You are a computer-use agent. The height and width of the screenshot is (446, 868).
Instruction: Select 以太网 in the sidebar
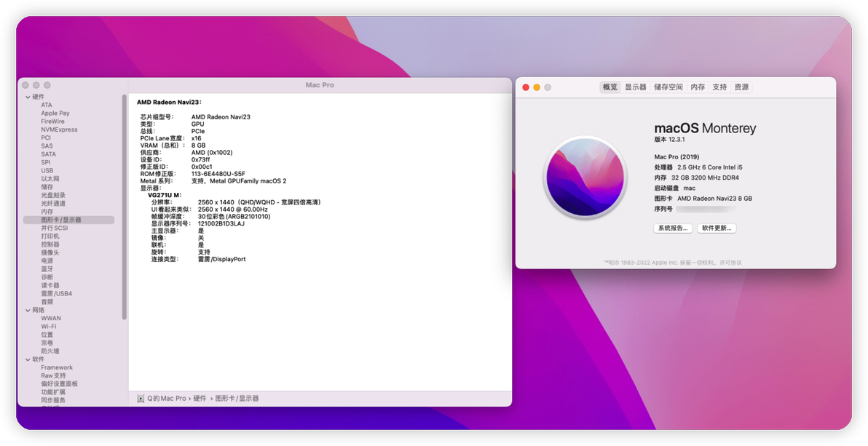pyautogui.click(x=50, y=179)
